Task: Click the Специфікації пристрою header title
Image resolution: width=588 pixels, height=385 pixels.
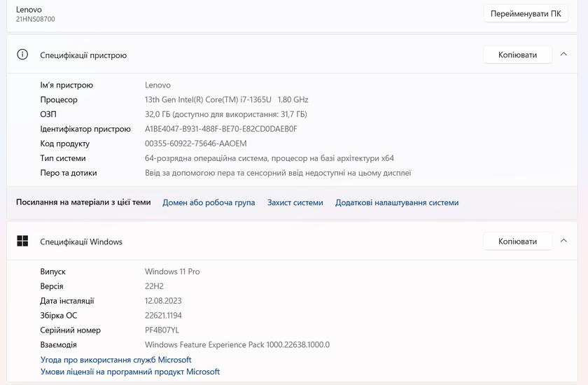Action: [x=83, y=55]
